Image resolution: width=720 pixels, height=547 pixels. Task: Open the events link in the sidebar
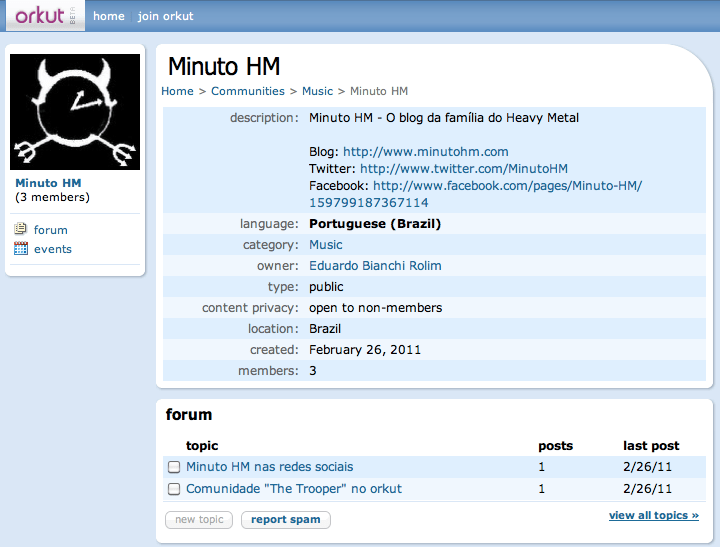pyautogui.click(x=53, y=249)
